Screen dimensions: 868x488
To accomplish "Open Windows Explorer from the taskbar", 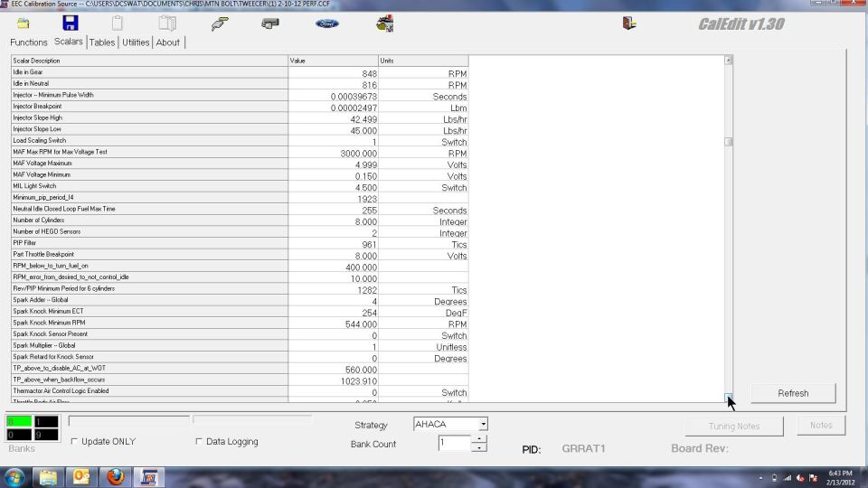I will click(48, 477).
